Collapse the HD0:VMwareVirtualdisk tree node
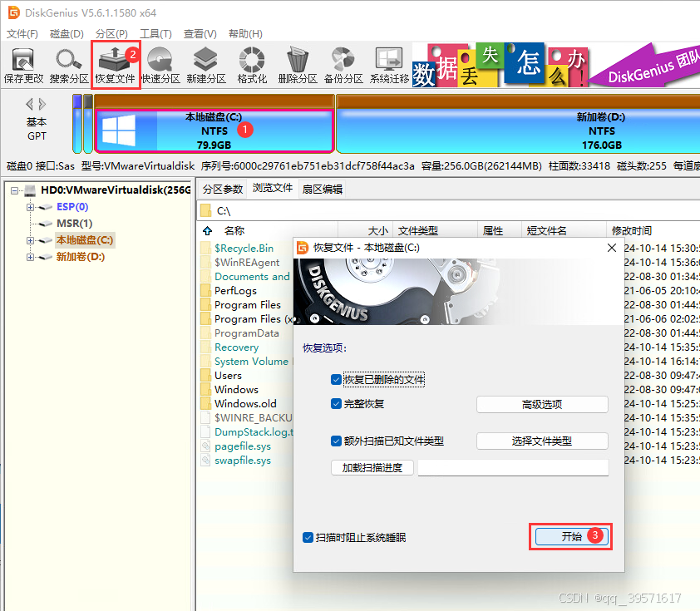This screenshot has width=700, height=611. point(15,190)
